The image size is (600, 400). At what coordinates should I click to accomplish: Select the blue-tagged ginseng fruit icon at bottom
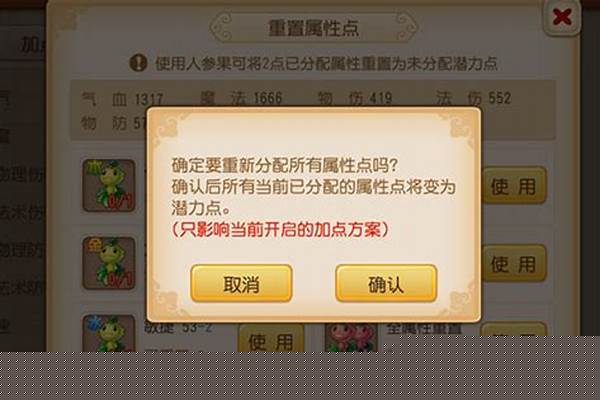(x=109, y=333)
